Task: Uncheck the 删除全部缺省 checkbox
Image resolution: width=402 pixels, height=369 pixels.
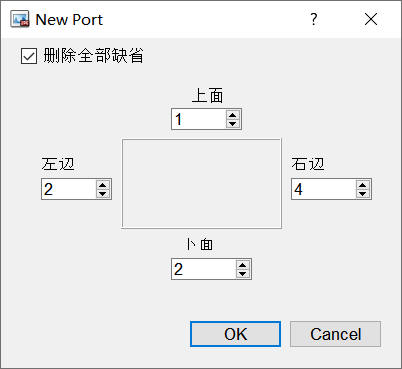Action: point(29,56)
